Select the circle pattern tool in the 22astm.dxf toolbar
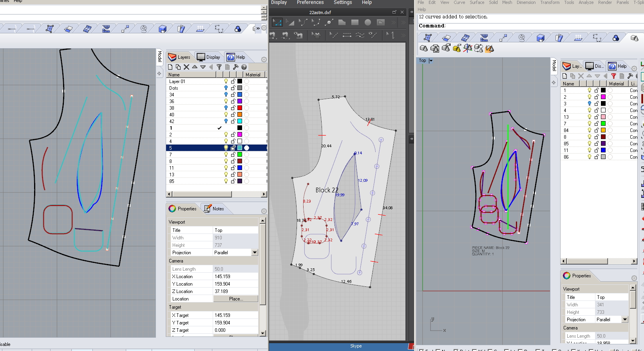The height and width of the screenshot is (351, 644). click(x=367, y=22)
